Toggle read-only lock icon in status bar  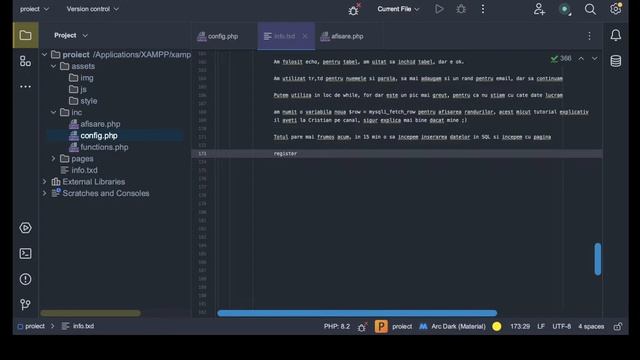(x=618, y=327)
